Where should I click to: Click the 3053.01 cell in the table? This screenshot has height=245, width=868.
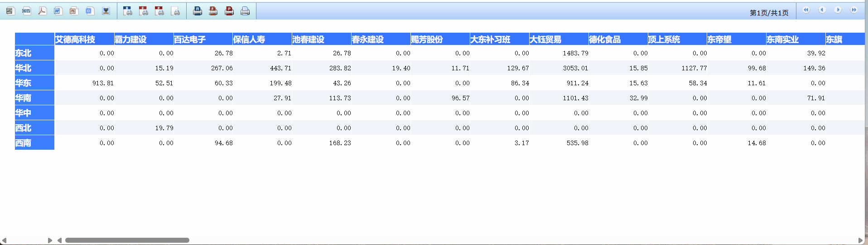pyautogui.click(x=575, y=68)
